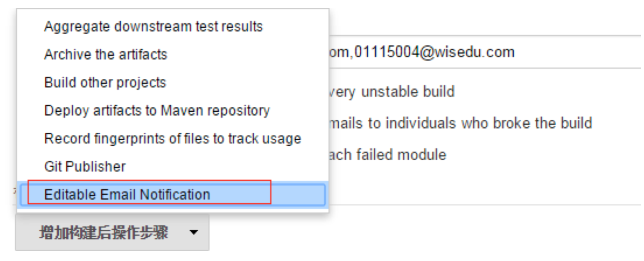The width and height of the screenshot is (644, 261).
Task: Click the Git Publisher menu entry
Action: [172, 166]
